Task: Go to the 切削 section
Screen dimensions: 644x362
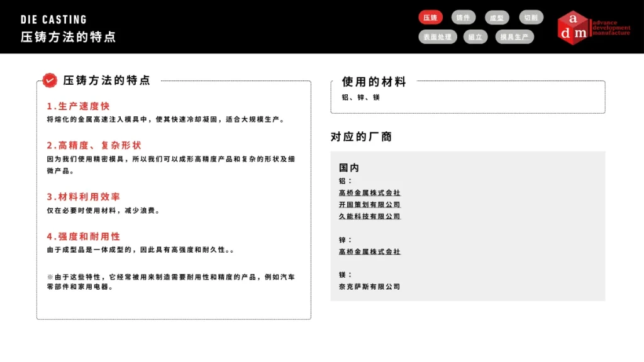Action: (x=531, y=18)
